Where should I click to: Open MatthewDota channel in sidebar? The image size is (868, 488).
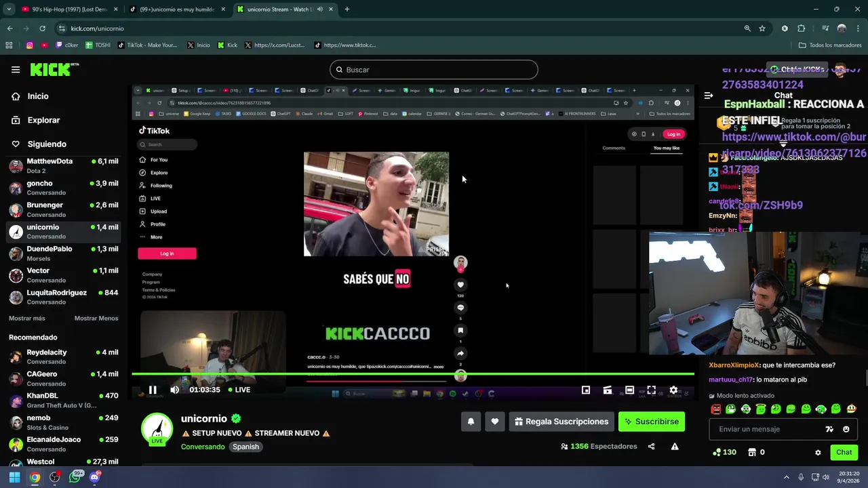tap(64, 166)
